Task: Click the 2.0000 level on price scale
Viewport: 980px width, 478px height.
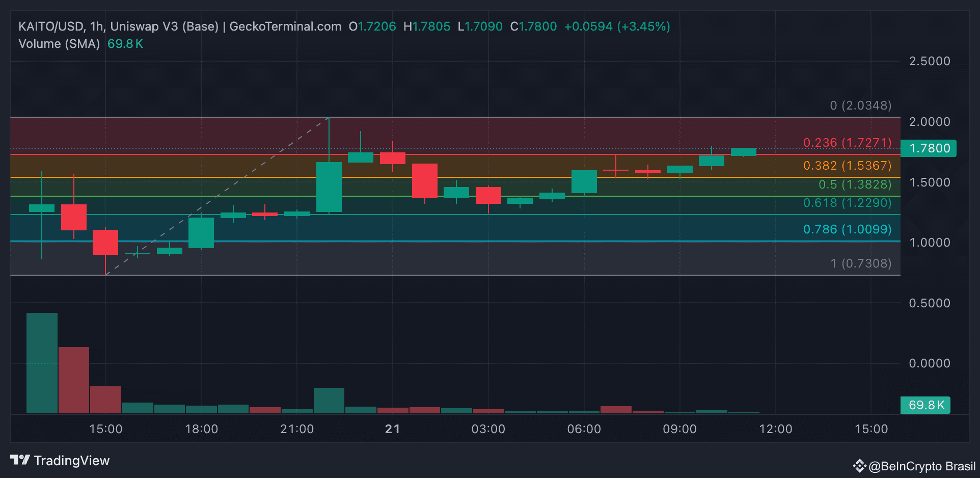Action: coord(931,121)
